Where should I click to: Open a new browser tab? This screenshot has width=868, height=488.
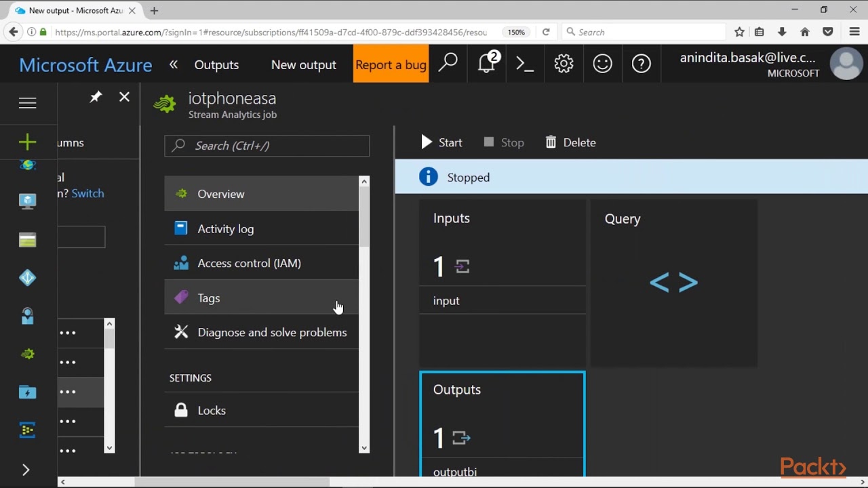click(154, 10)
